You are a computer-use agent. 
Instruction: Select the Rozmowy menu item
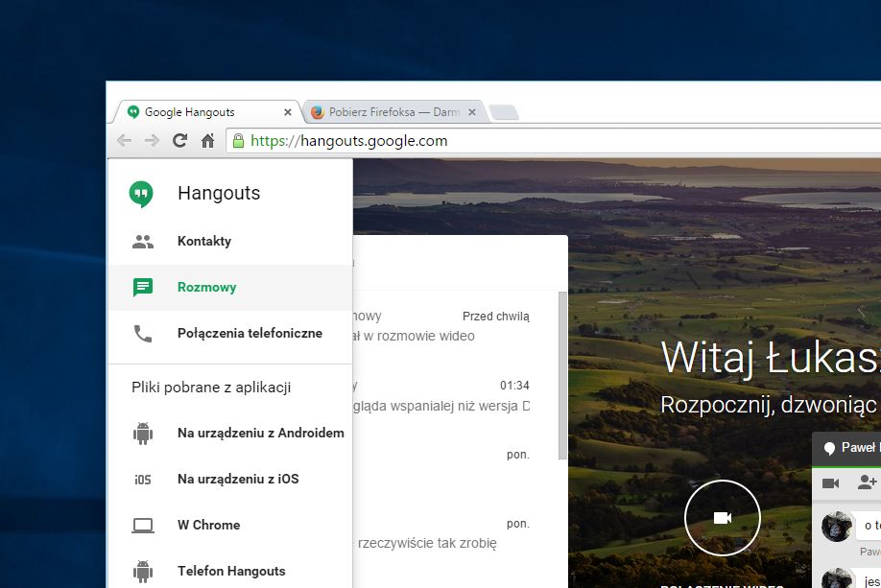pyautogui.click(x=230, y=288)
